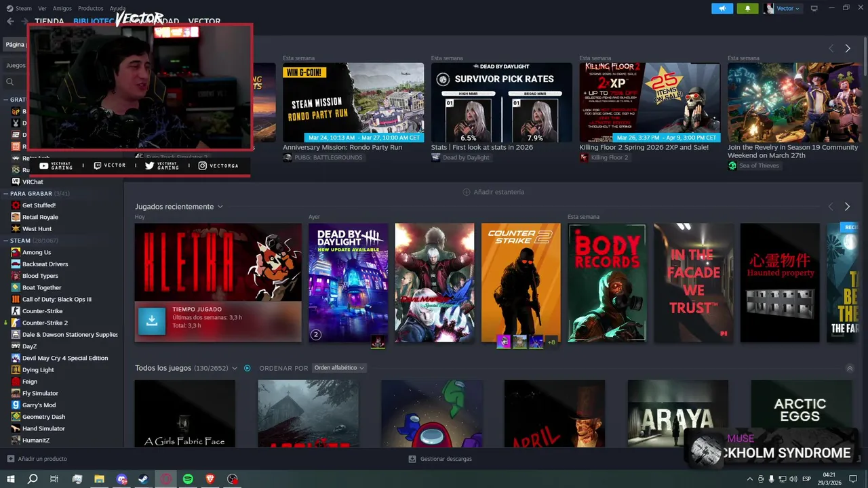Click Añadir un producto

37,459
